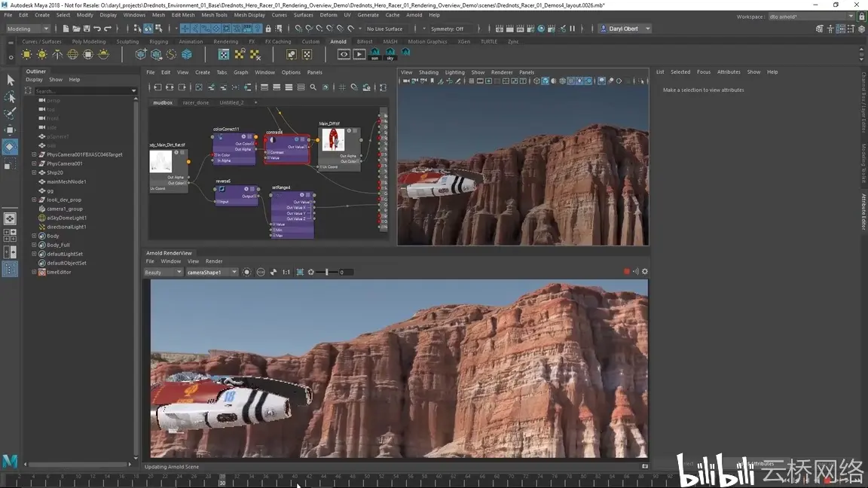Screen dimensions: 868x488
Task: Click the Daryl Obert account button
Action: coord(625,29)
